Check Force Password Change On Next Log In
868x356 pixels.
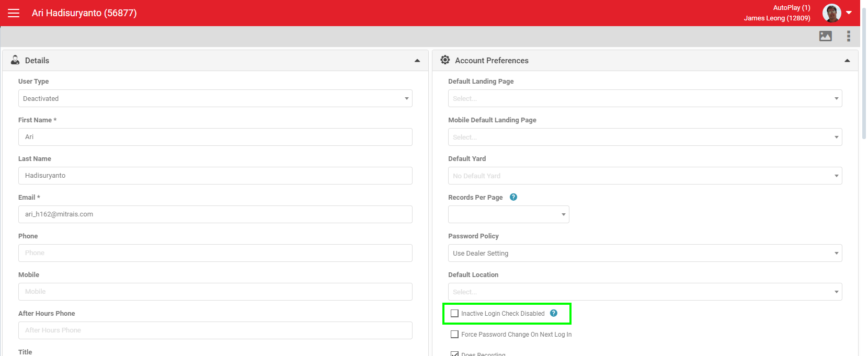pyautogui.click(x=454, y=335)
